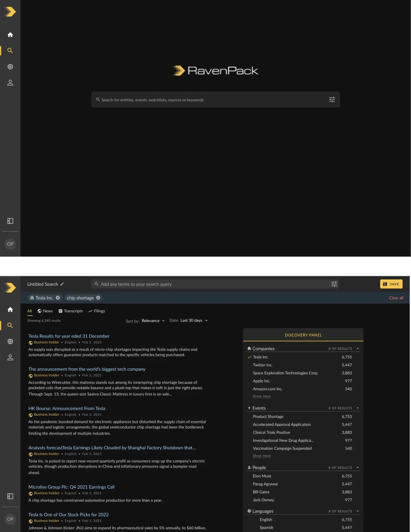Open 'HK Bourse: Announcement From Tesla' article
Screen dimensions: 411x532
tap(67, 408)
